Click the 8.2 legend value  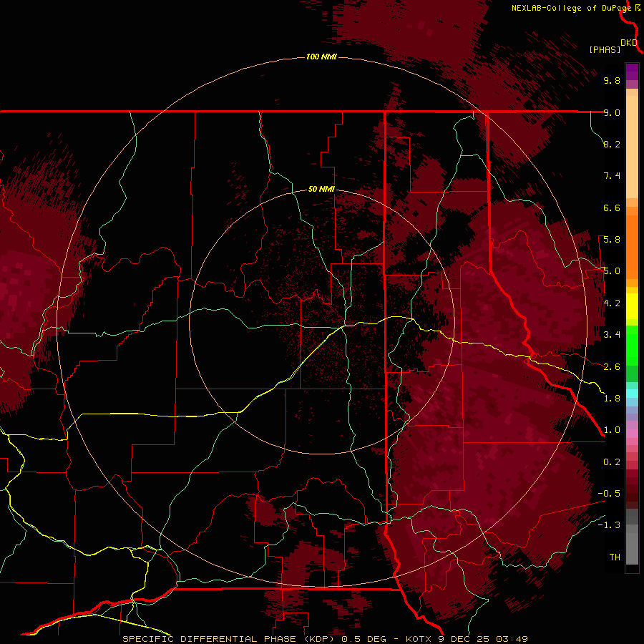[x=612, y=144]
